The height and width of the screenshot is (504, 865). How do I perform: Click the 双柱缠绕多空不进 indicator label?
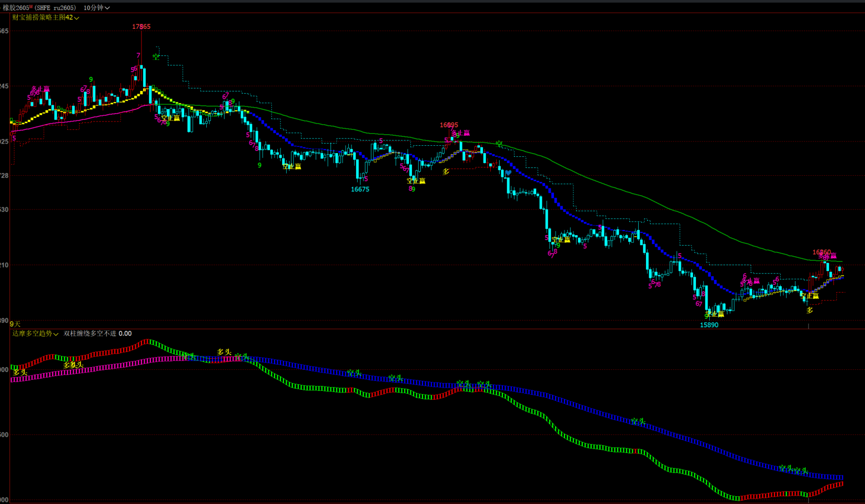[x=90, y=334]
